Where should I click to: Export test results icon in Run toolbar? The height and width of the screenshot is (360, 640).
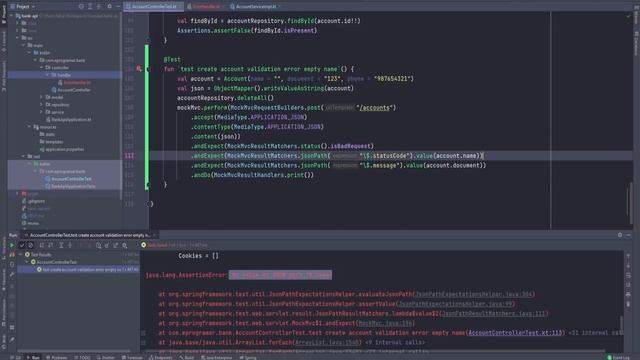116,245
